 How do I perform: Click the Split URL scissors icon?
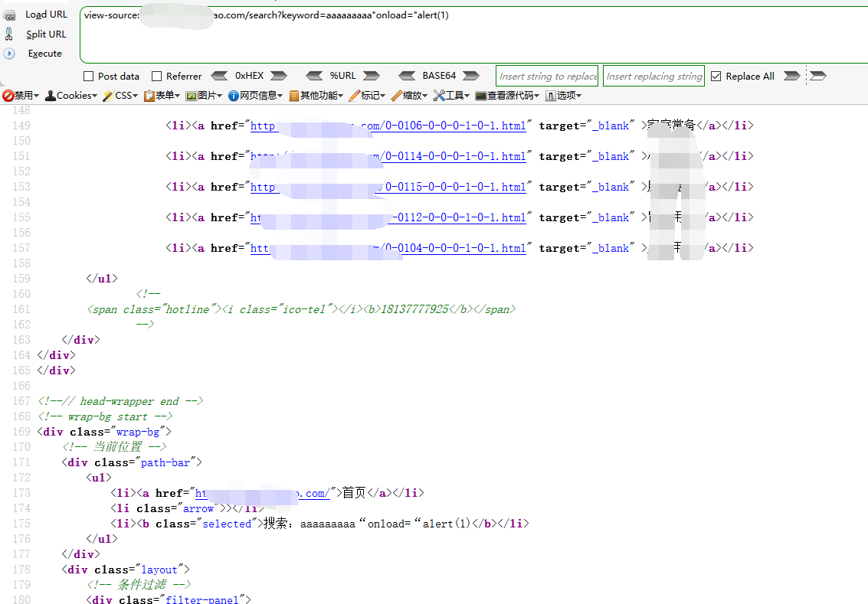(9, 34)
